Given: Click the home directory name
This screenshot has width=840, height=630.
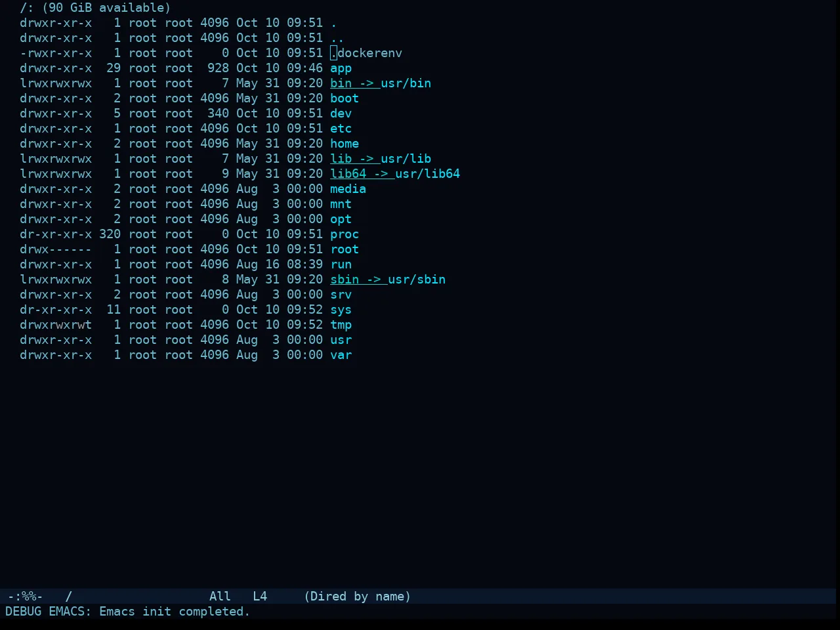Looking at the screenshot, I should coord(345,144).
